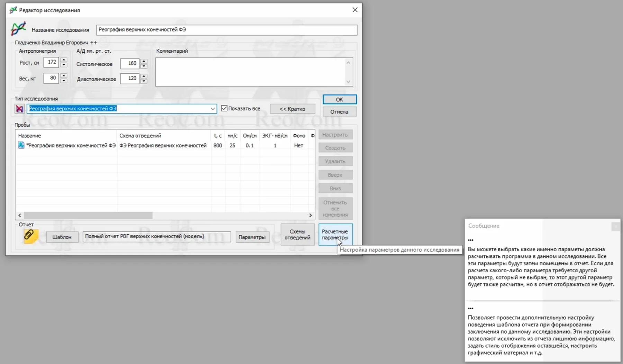The width and height of the screenshot is (623, 364).
Task: Decrease Диастолическое pressure with down arrow
Action: tap(144, 81)
